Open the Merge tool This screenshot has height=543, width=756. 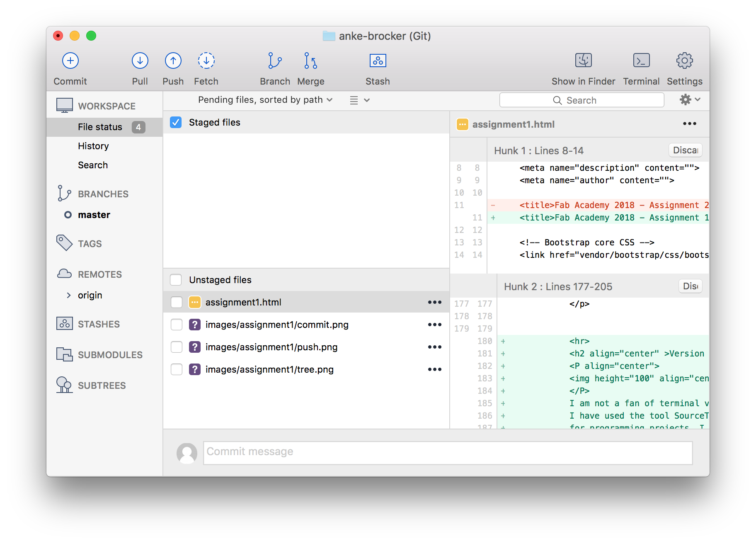(x=310, y=61)
